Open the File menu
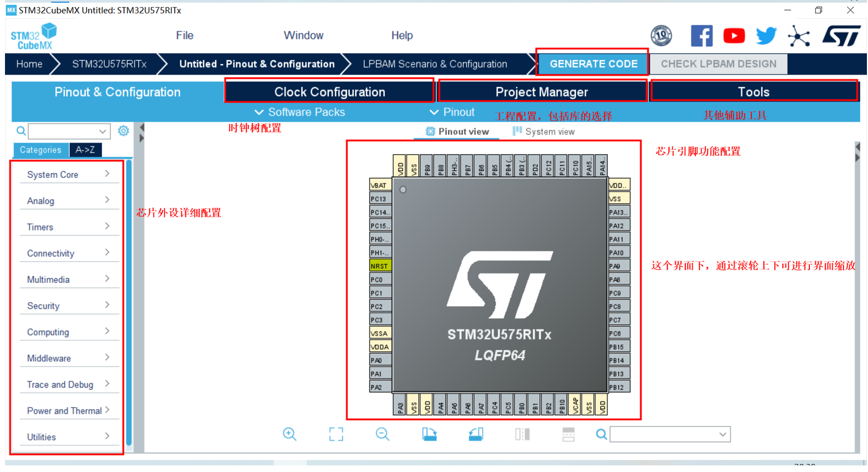This screenshot has height=472, width=868. [184, 35]
